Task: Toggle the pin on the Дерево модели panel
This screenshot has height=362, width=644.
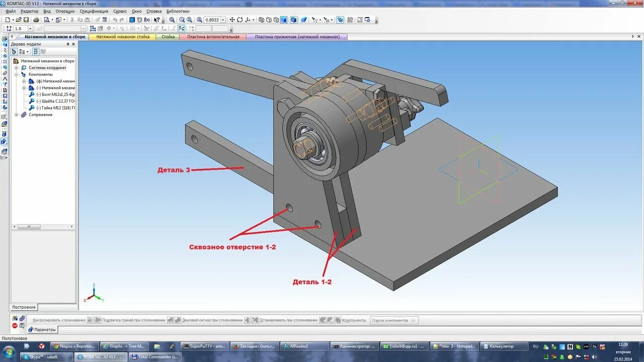Action: coord(68,44)
